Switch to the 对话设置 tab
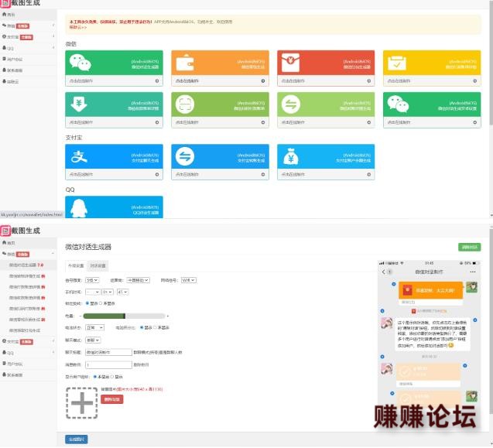Image resolution: width=493 pixels, height=448 pixels. click(98, 265)
